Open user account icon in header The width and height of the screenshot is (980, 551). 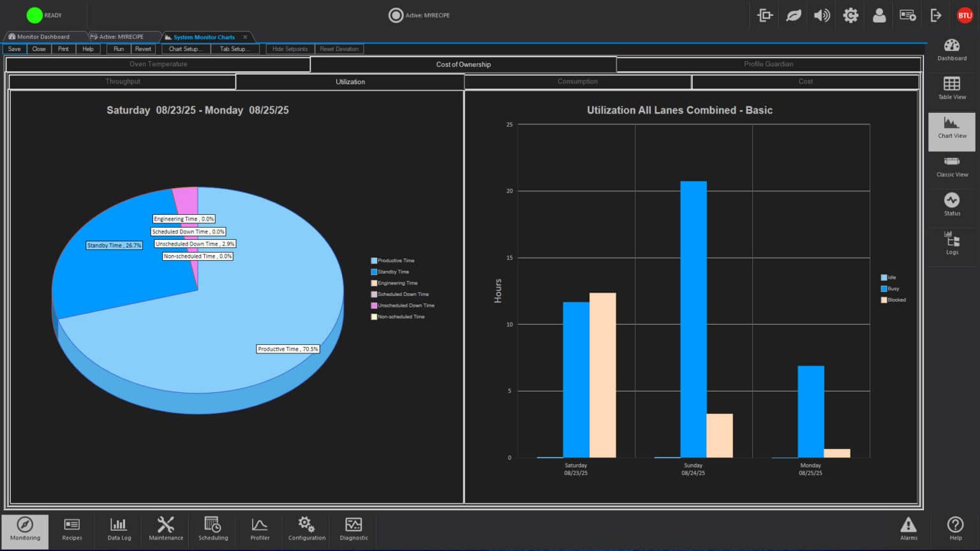point(879,15)
